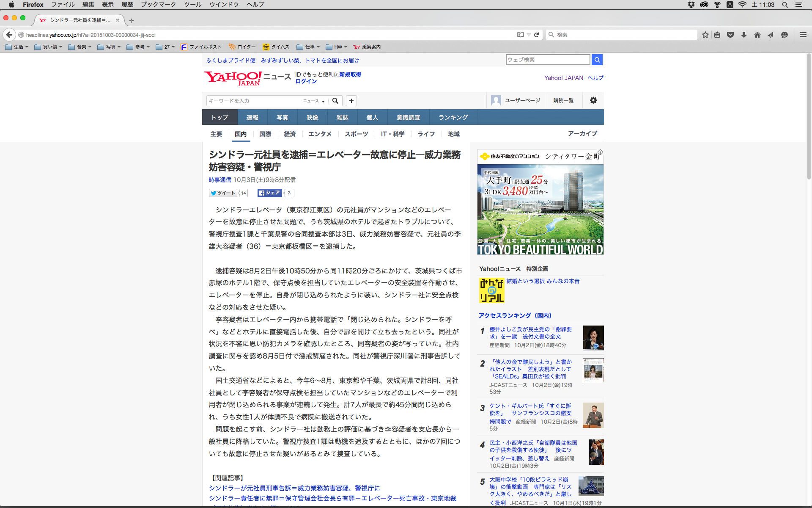Click the ツイート share button

click(223, 193)
